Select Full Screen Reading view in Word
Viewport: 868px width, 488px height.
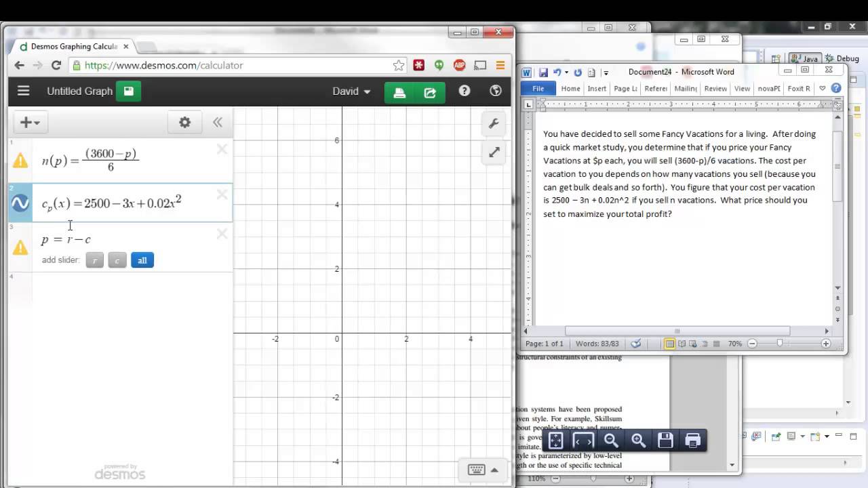tap(682, 344)
